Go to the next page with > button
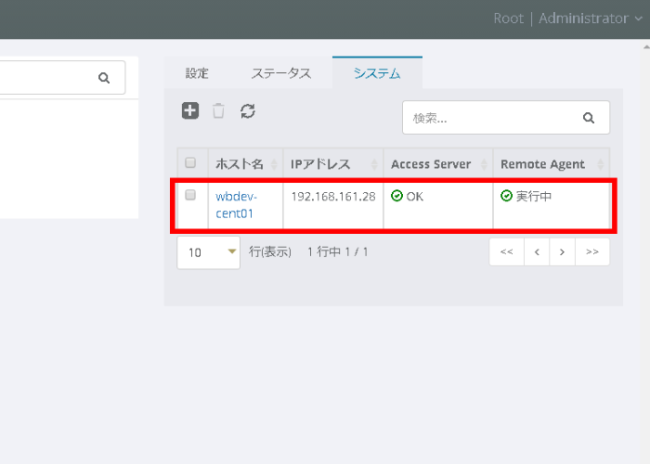The image size is (650, 464). point(563,252)
